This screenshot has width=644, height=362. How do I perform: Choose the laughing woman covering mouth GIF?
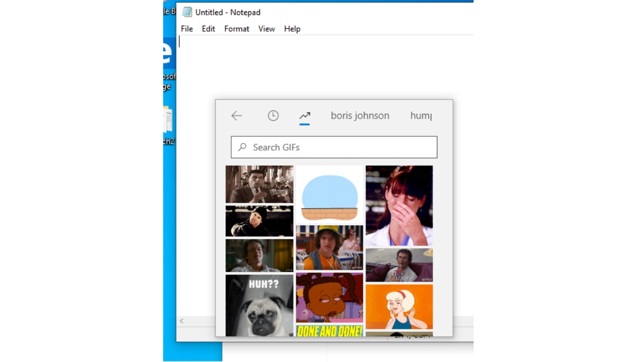click(399, 205)
